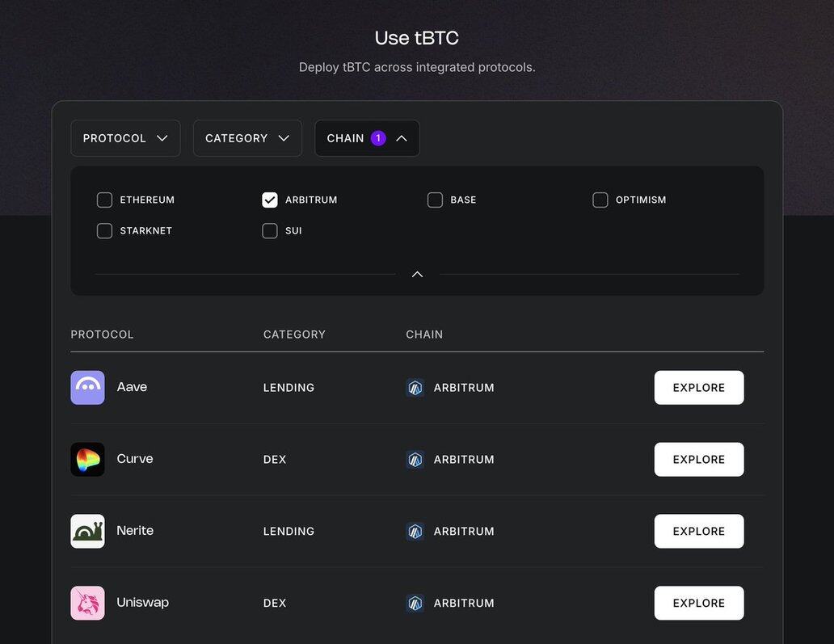This screenshot has height=644, width=834.
Task: Click the Curve protocol logo icon
Action: pyautogui.click(x=87, y=460)
